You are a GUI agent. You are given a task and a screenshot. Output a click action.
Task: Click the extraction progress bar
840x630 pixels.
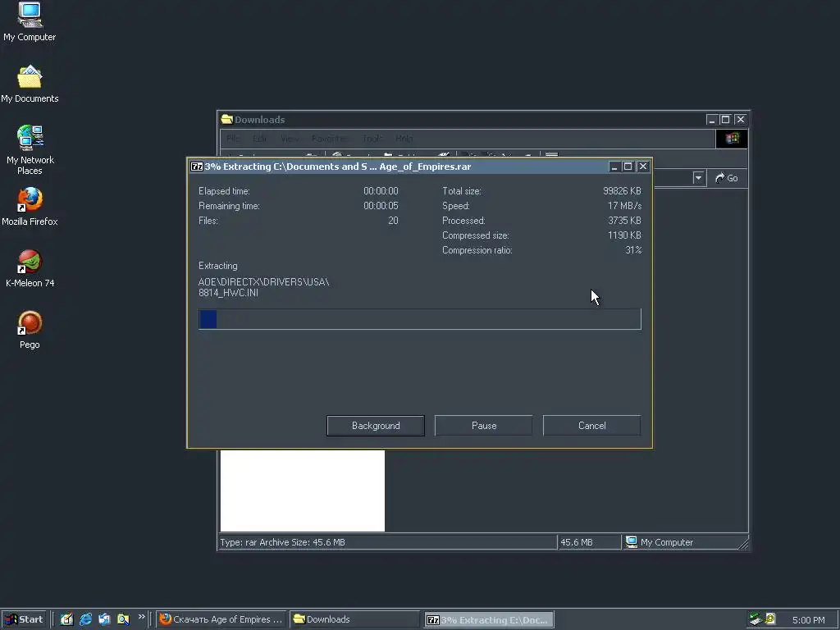tap(419, 319)
